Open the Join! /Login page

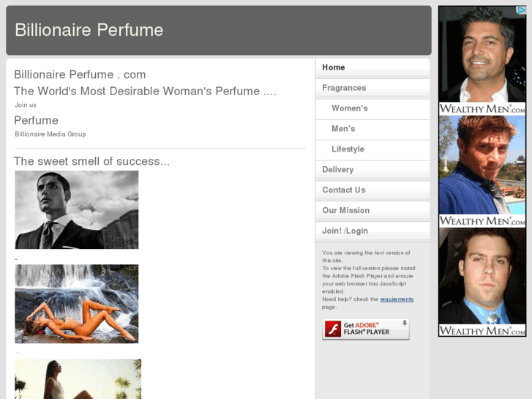[x=372, y=231]
